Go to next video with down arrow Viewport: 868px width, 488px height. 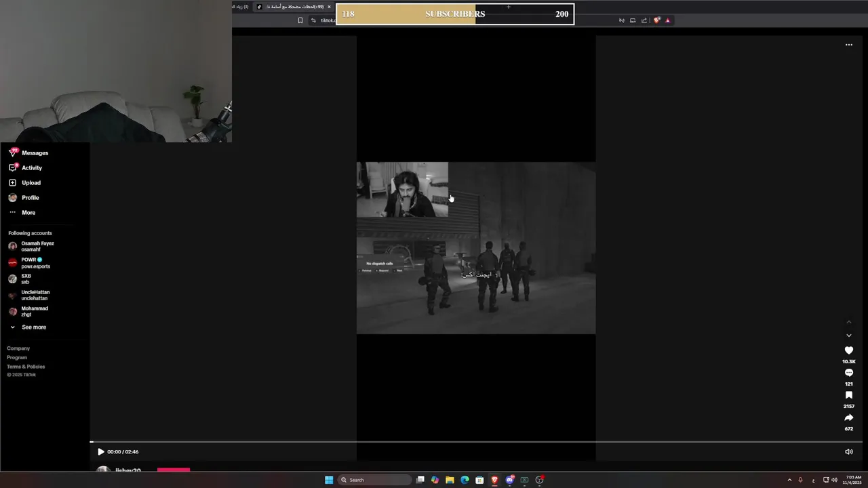848,335
